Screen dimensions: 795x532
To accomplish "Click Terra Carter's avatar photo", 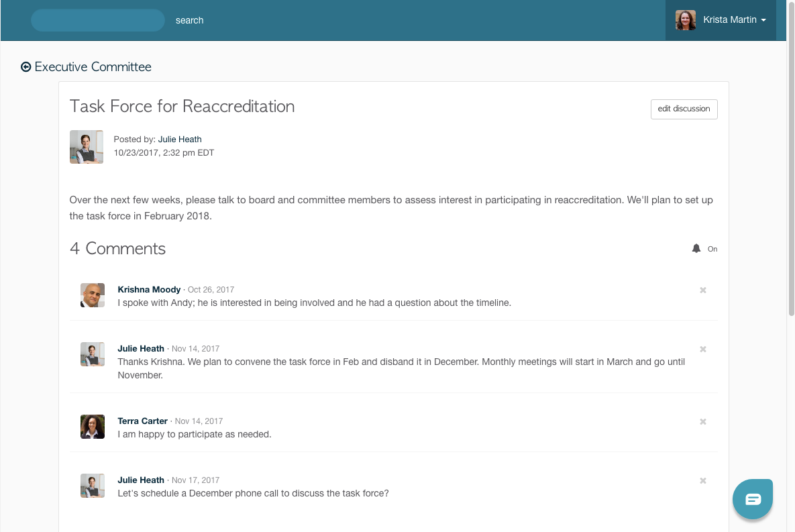I will pyautogui.click(x=93, y=427).
